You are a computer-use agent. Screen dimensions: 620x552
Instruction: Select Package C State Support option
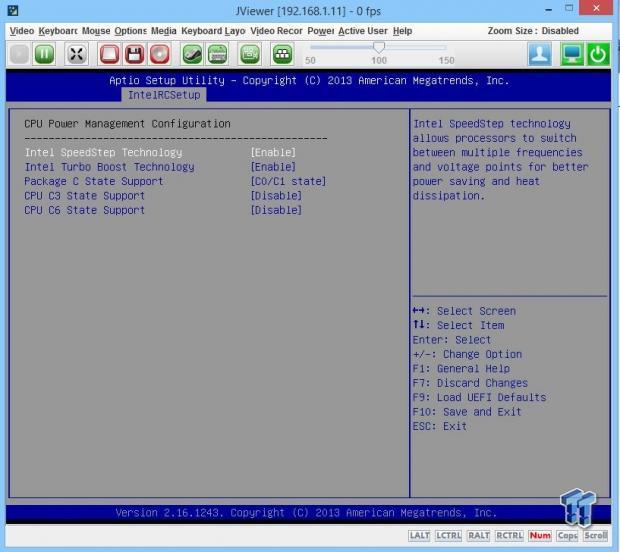pyautogui.click(x=94, y=181)
